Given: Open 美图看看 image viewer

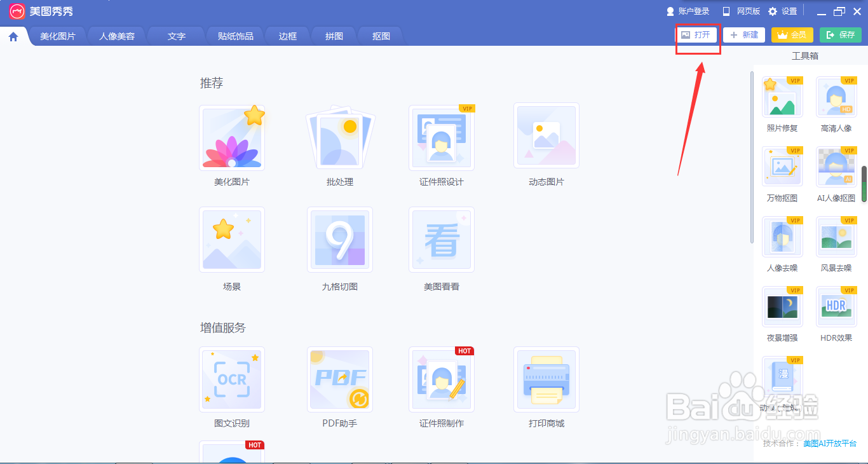Looking at the screenshot, I should (x=442, y=240).
